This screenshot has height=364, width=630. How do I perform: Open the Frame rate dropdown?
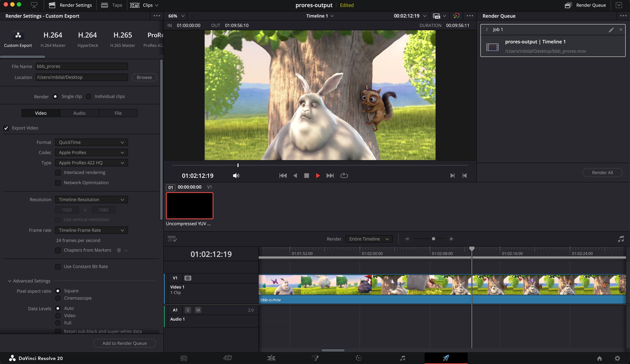click(92, 230)
